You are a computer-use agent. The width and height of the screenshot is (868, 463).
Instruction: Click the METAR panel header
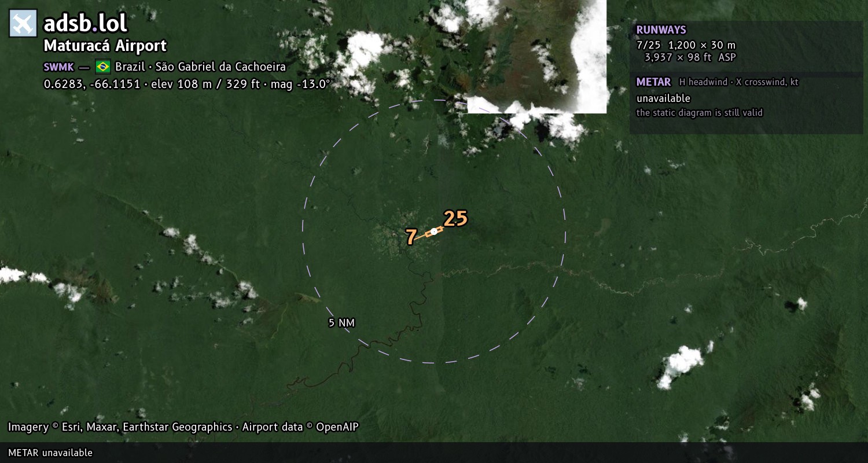click(653, 82)
